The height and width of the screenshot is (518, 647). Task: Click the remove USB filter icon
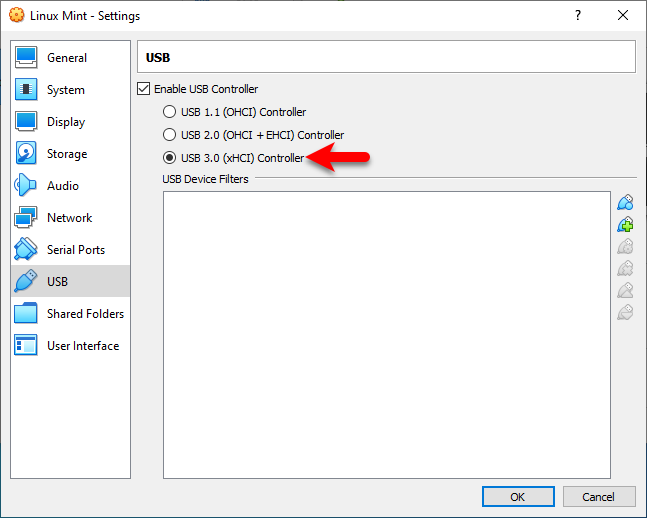pos(625,268)
